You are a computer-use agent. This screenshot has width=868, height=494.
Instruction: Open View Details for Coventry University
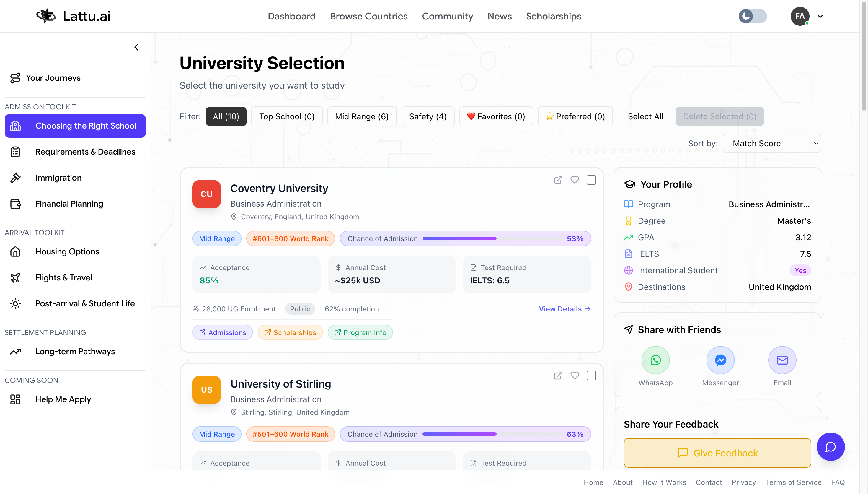[x=565, y=309]
